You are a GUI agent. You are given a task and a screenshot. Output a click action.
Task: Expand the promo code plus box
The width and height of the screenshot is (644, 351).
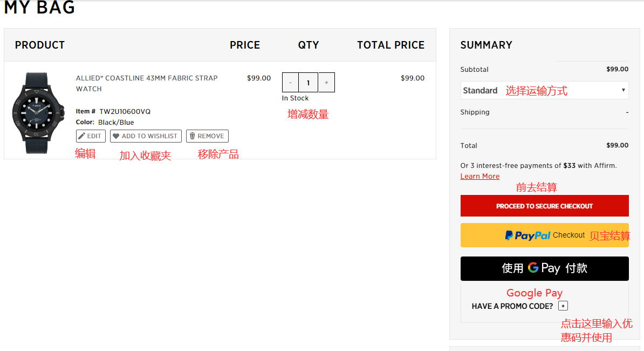click(x=563, y=306)
